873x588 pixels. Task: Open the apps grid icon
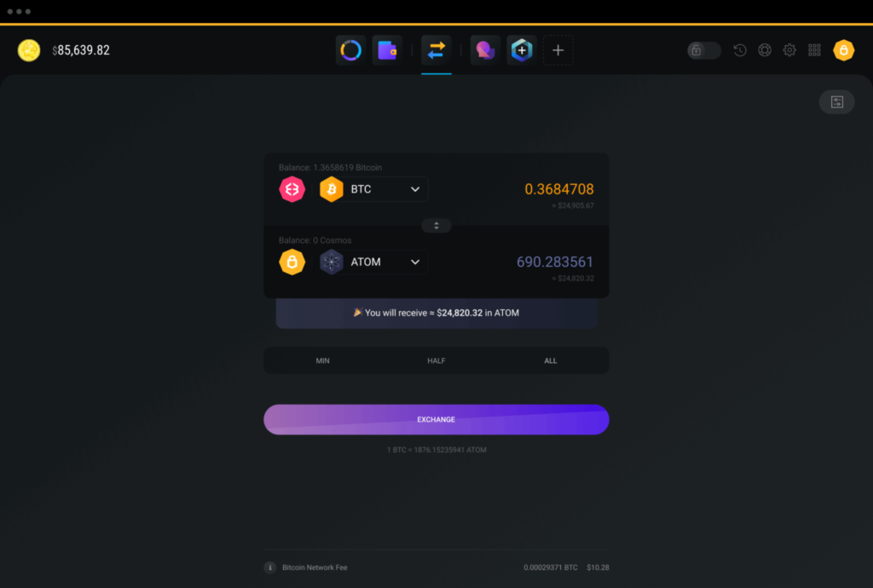click(814, 50)
